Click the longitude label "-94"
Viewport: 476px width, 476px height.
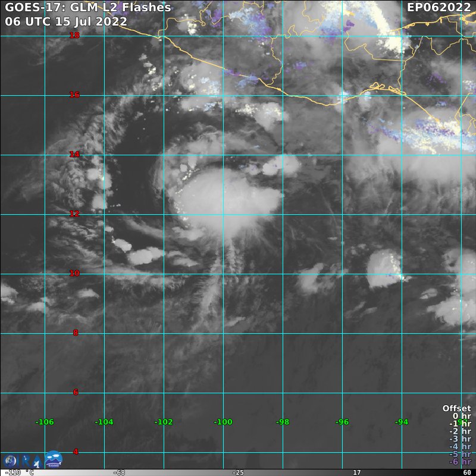coord(402,422)
